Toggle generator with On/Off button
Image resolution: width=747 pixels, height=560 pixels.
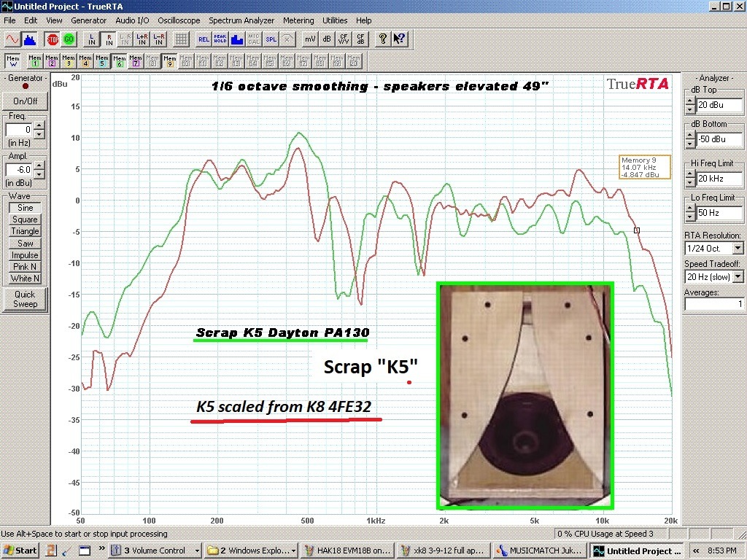(x=26, y=101)
